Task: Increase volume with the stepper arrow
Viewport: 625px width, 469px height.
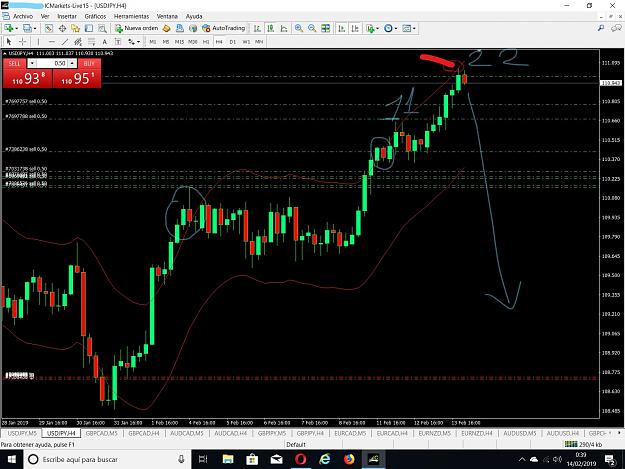Action: point(72,63)
